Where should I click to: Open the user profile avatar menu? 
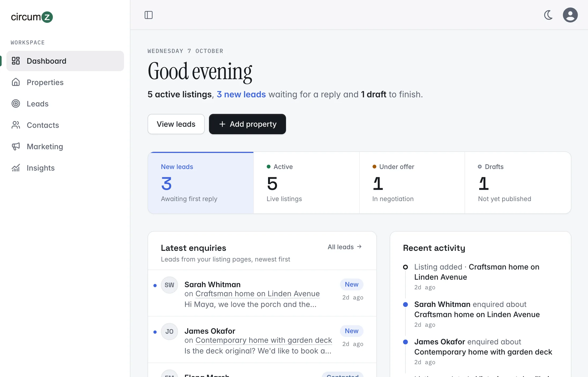(x=570, y=15)
